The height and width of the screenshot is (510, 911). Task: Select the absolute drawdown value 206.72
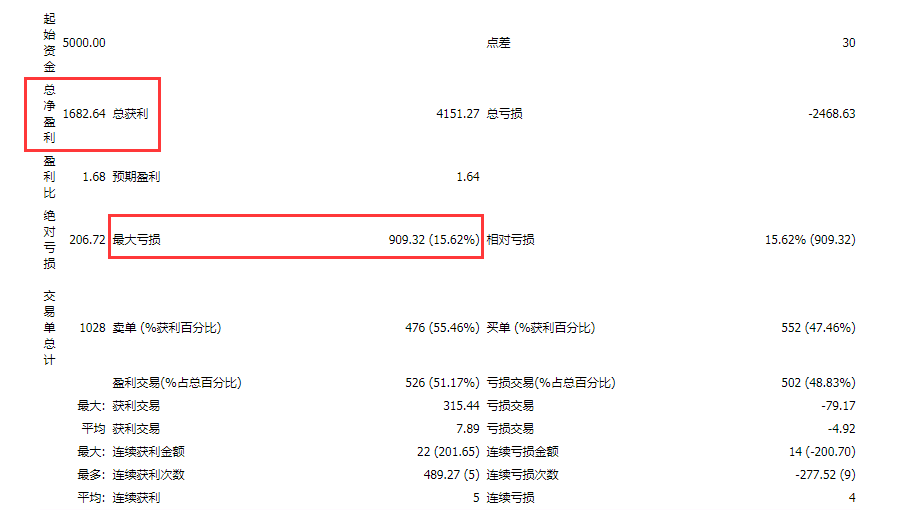click(87, 240)
